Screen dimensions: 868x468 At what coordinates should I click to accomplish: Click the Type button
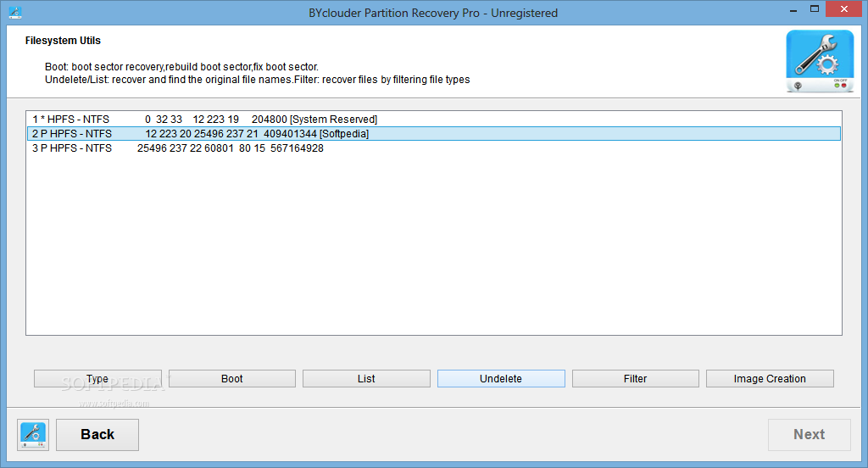pyautogui.click(x=97, y=379)
